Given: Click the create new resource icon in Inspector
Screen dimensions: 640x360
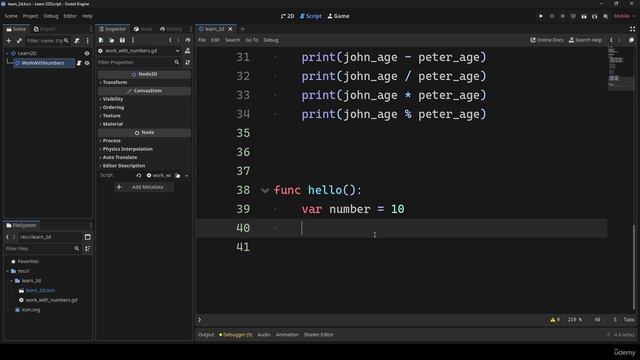Looking at the screenshot, I should click(x=101, y=40).
